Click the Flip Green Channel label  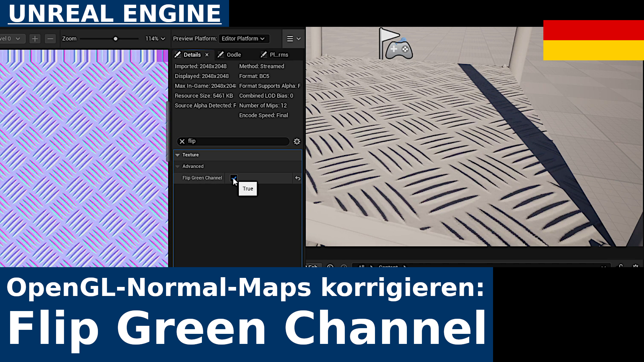[202, 178]
